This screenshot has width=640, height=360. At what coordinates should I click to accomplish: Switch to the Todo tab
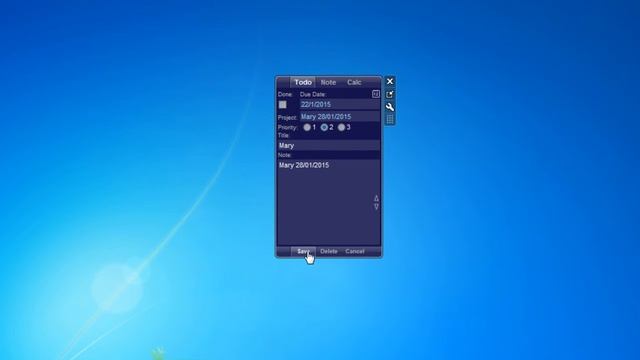point(303,82)
